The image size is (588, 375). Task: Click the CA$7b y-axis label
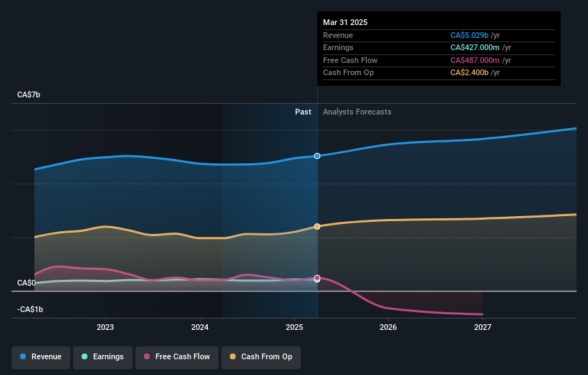pos(29,94)
